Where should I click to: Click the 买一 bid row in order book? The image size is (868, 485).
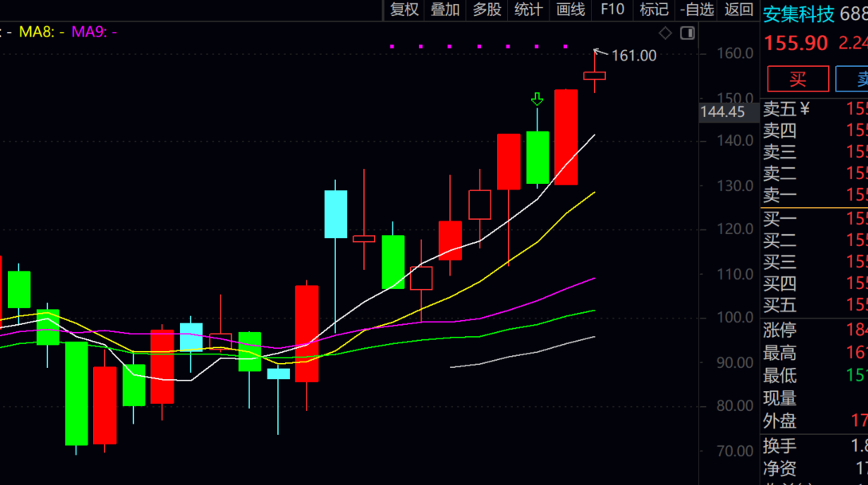[812, 219]
